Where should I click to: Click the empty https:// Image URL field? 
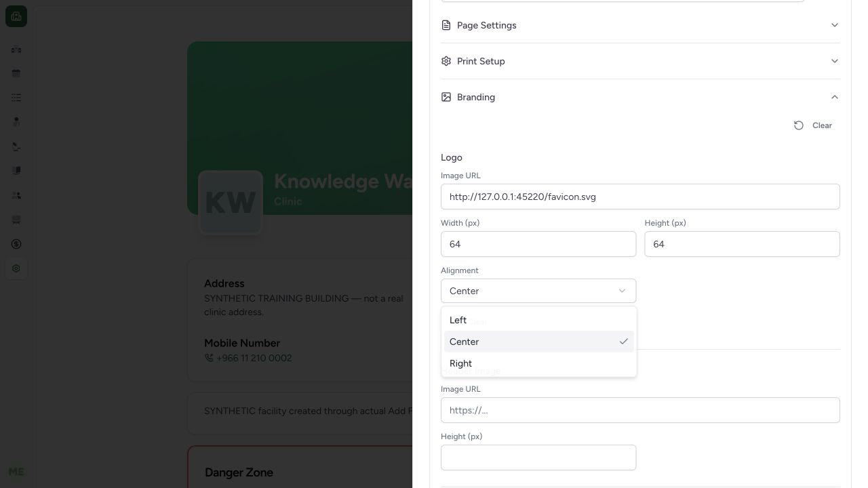pyautogui.click(x=640, y=410)
